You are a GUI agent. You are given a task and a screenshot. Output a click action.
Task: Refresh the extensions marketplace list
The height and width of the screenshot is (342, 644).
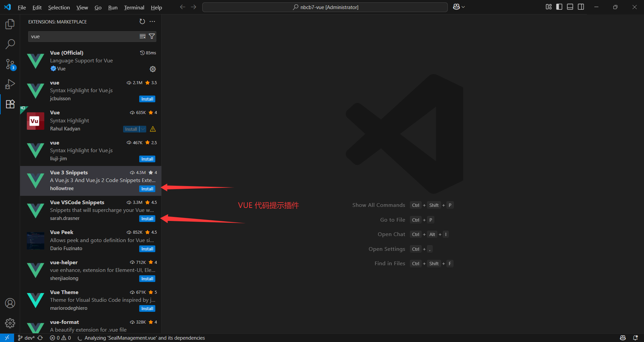(x=142, y=21)
